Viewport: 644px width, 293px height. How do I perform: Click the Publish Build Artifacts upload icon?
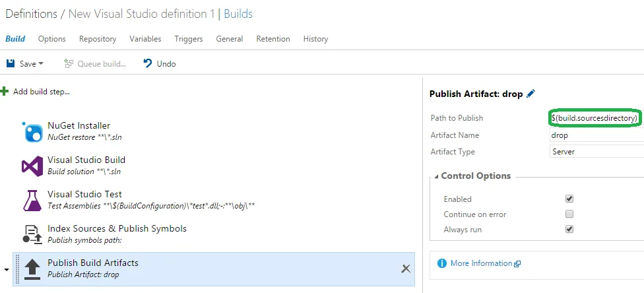(33, 268)
